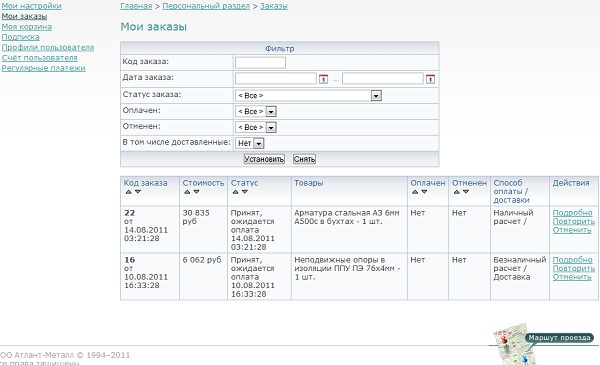The image size is (600, 365).
Task: Click Отменить for order 16
Action: coord(572,277)
